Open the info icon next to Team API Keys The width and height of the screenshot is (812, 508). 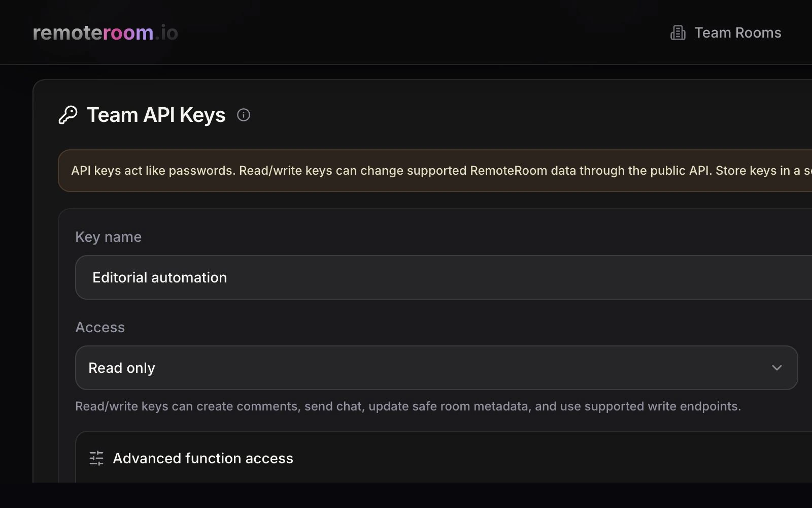244,115
